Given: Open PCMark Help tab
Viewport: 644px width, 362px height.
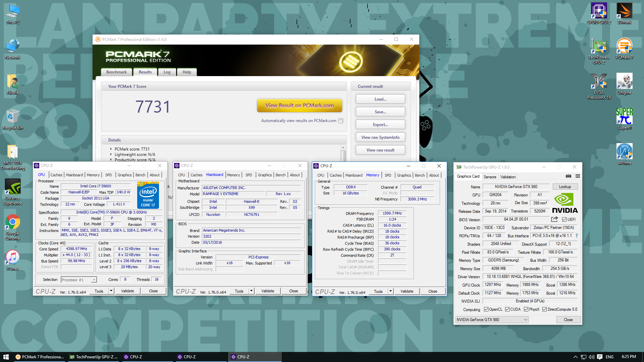Looking at the screenshot, I should (187, 72).
